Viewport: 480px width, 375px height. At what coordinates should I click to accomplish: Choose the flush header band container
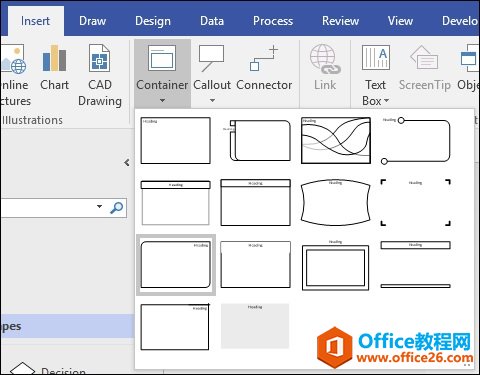click(x=256, y=203)
